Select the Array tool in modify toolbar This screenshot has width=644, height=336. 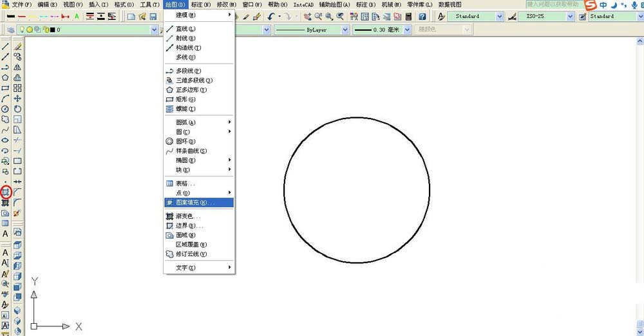point(17,88)
